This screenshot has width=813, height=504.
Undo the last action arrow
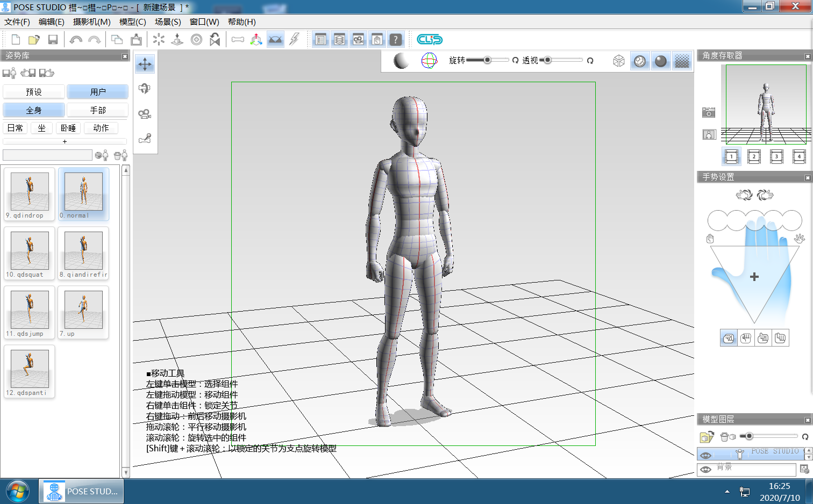tap(76, 40)
